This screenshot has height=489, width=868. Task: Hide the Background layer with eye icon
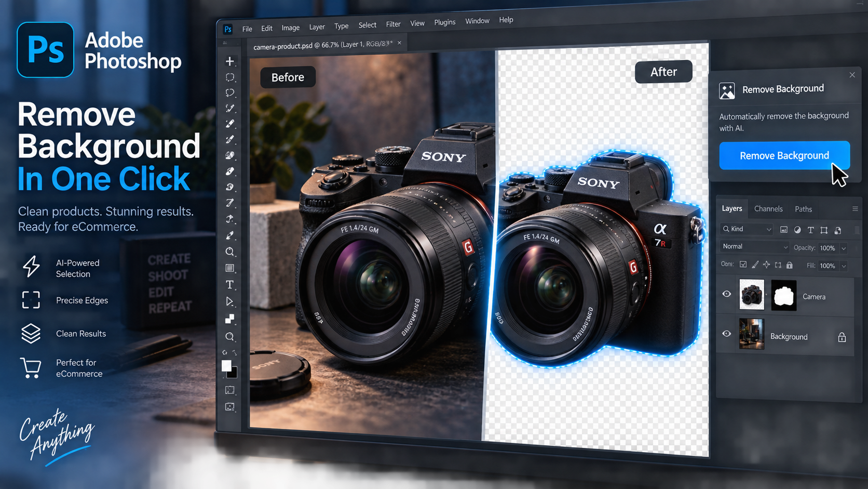727,334
